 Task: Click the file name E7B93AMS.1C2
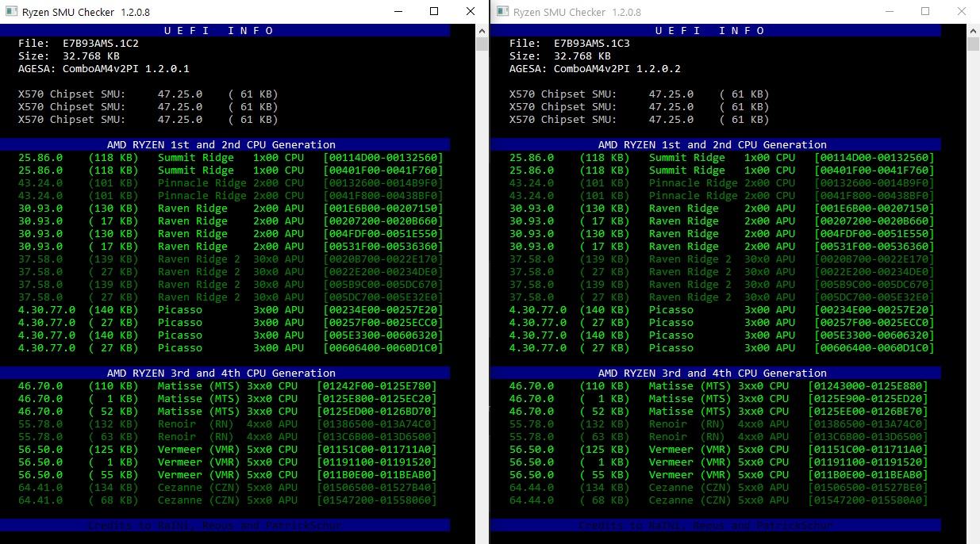tap(101, 43)
